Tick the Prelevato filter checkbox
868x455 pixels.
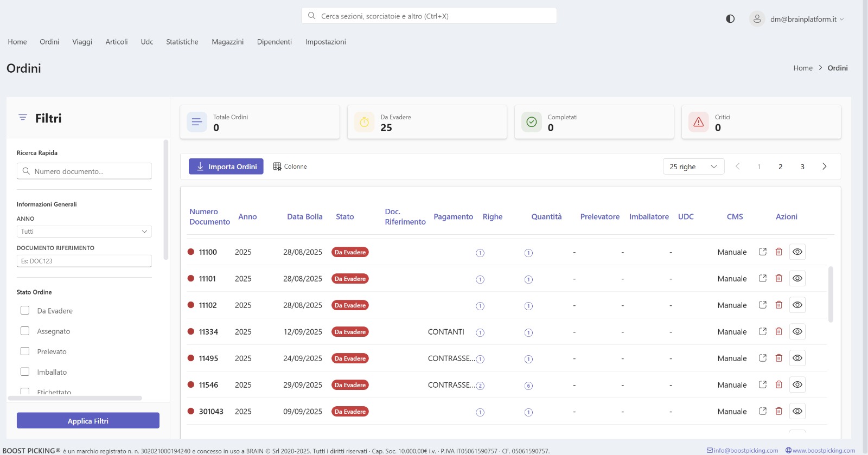coord(25,351)
